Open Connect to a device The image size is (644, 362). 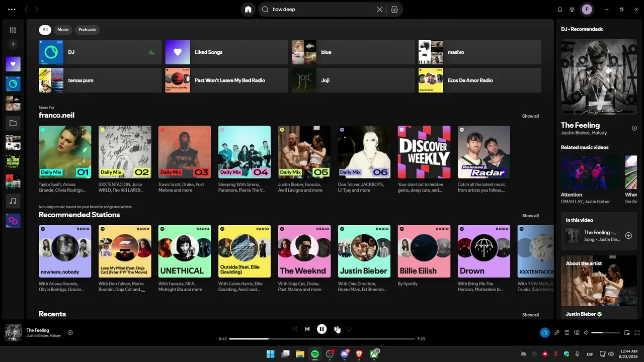577,333
